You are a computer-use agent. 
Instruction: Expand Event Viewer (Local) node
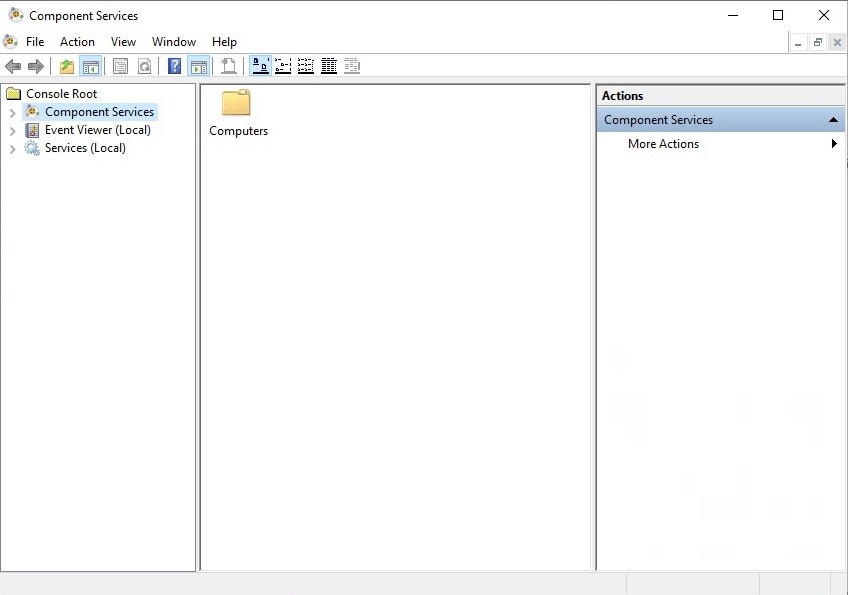(12, 131)
